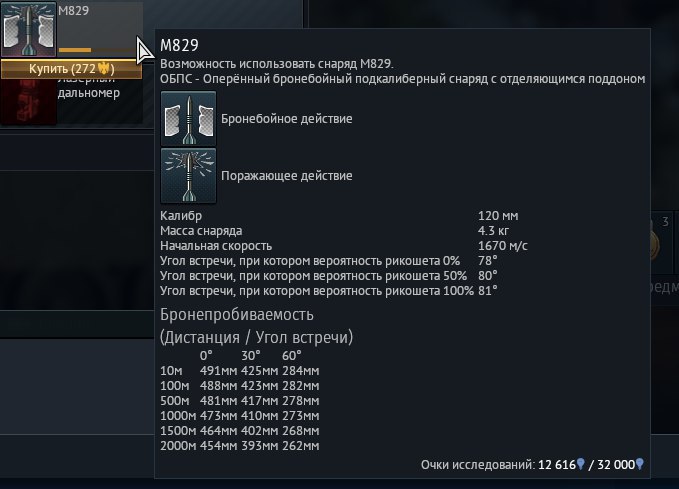Click the Калибр 120 мм value

point(498,215)
